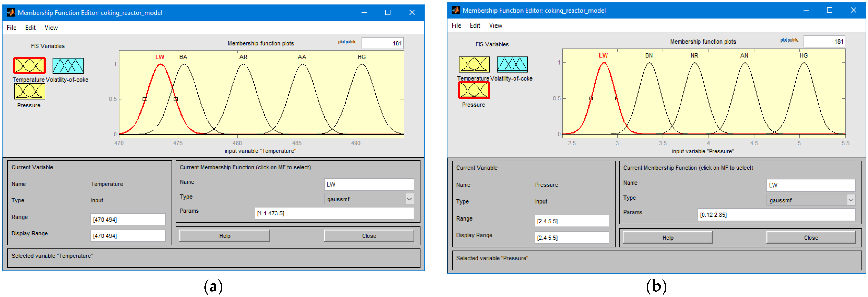This screenshot has height=297, width=868.
Task: Open View menu in left window
Action: 51,28
